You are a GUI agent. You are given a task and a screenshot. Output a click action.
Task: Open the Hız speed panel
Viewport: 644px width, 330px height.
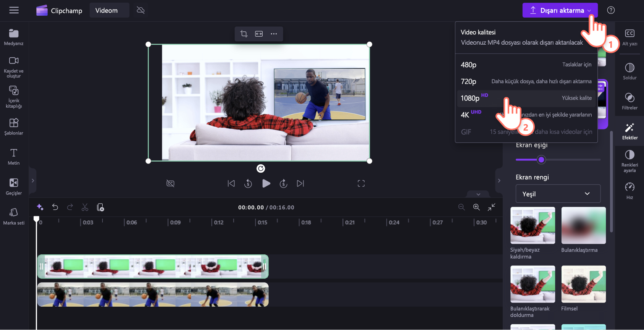click(x=629, y=191)
